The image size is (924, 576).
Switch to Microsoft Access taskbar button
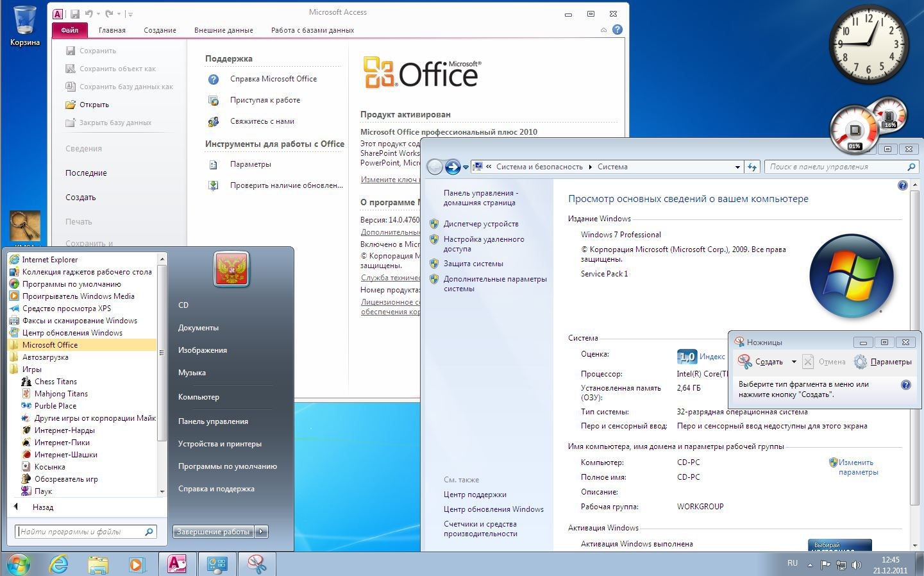tap(177, 564)
